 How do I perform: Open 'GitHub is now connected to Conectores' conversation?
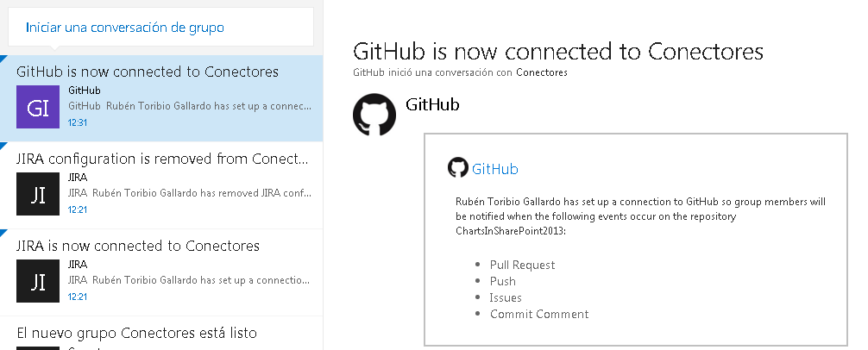coord(148,72)
